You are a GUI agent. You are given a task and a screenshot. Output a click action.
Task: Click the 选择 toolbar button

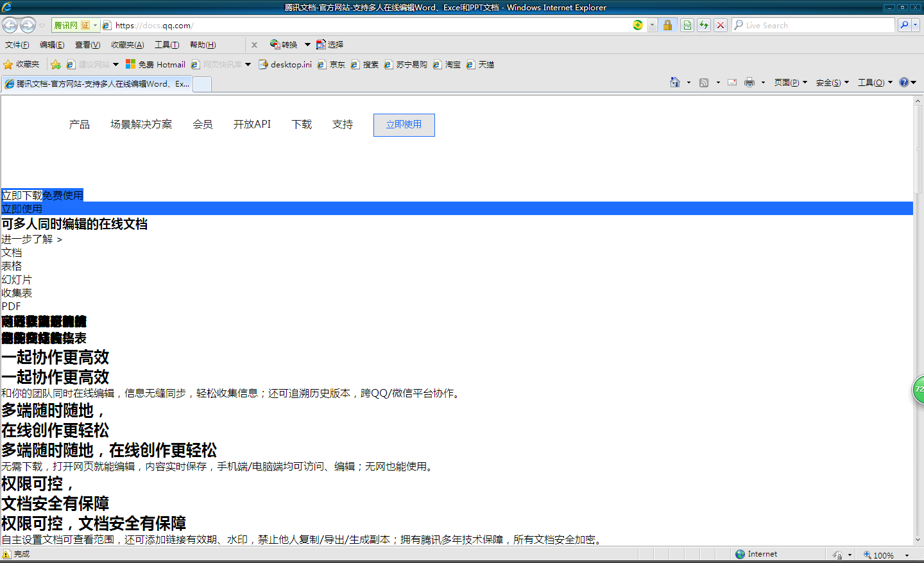click(330, 44)
